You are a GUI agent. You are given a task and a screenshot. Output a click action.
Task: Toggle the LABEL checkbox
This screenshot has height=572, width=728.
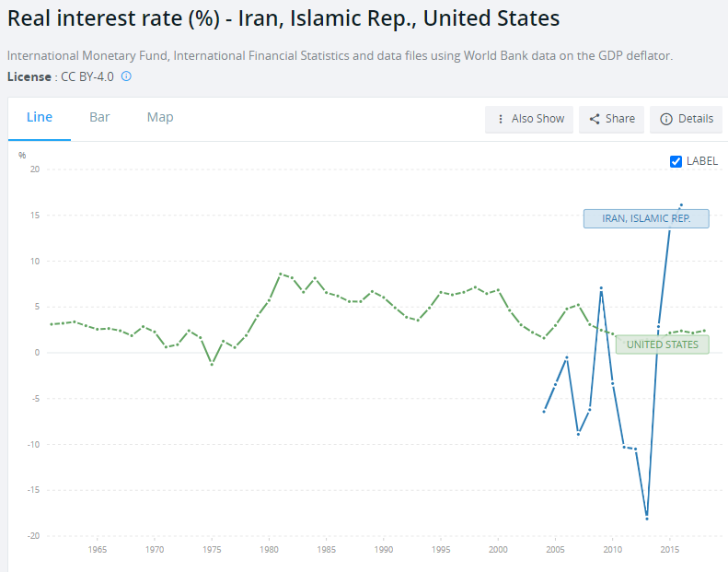click(x=676, y=161)
